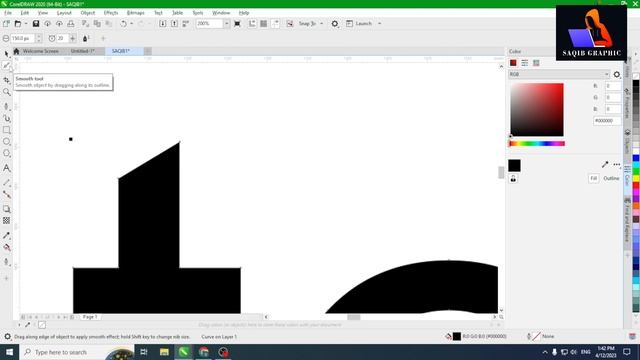
Task: Toggle Show rulers button in the toolbar
Action: (x=252, y=24)
